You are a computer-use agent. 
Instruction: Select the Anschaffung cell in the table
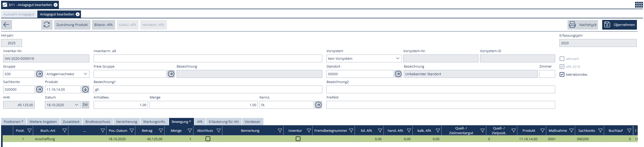click(51, 139)
